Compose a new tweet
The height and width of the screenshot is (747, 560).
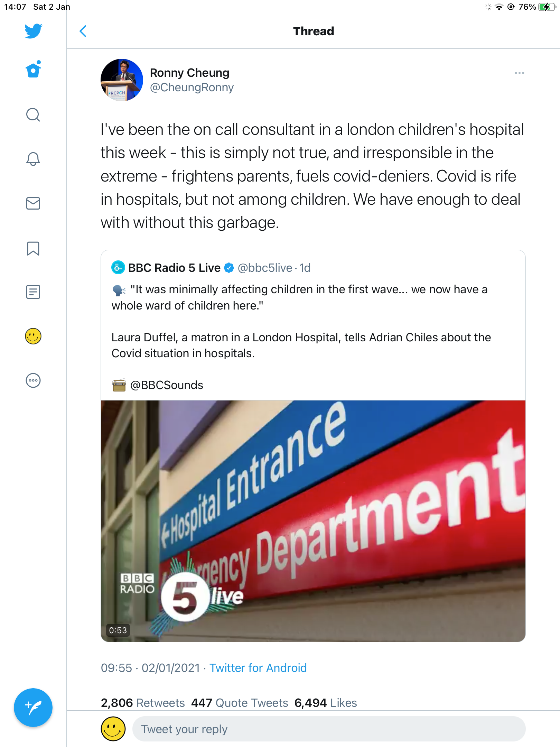[x=33, y=708]
